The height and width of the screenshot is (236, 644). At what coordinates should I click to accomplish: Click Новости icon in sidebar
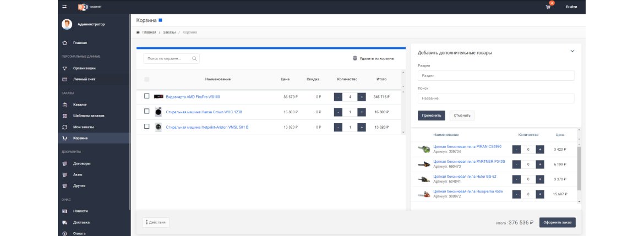pyautogui.click(x=64, y=211)
